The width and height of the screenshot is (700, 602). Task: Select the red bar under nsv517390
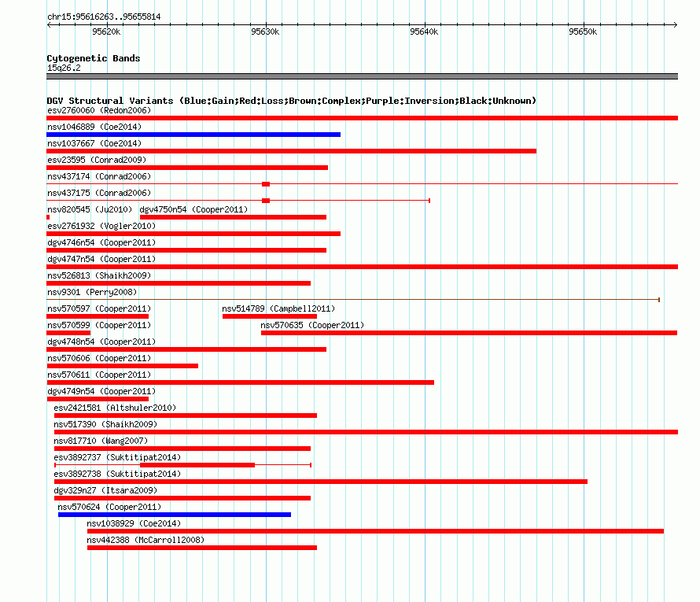point(366,432)
